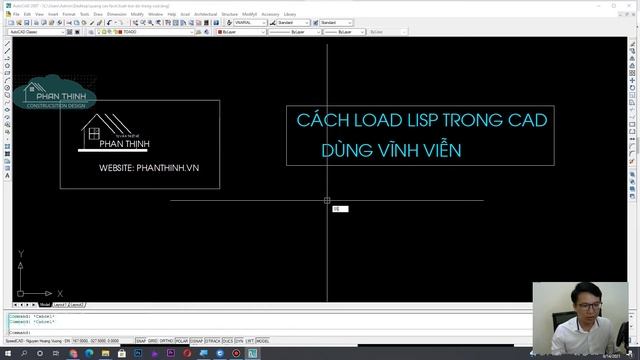The image size is (640, 360).
Task: Open the color control ByLayer swatch
Action: click(241, 32)
